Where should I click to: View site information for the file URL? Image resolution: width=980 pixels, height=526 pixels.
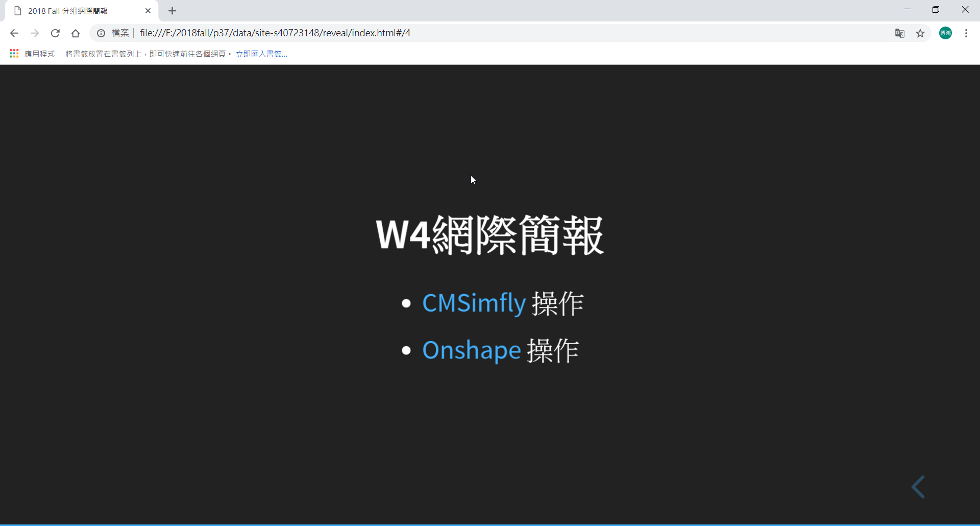[101, 33]
